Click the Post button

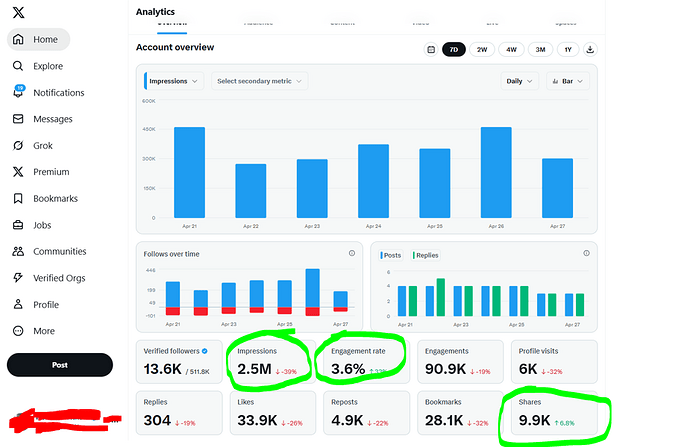pyautogui.click(x=60, y=364)
